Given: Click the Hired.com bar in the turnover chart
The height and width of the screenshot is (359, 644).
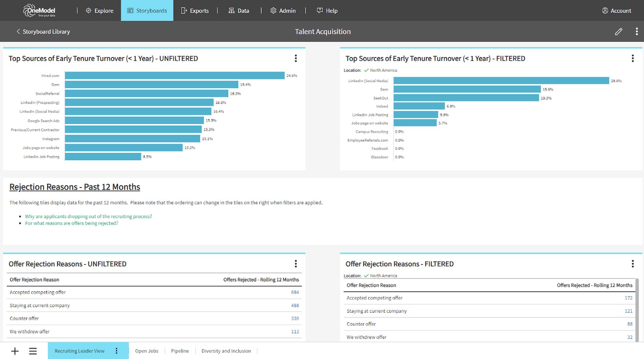Looking at the screenshot, I should [x=173, y=75].
